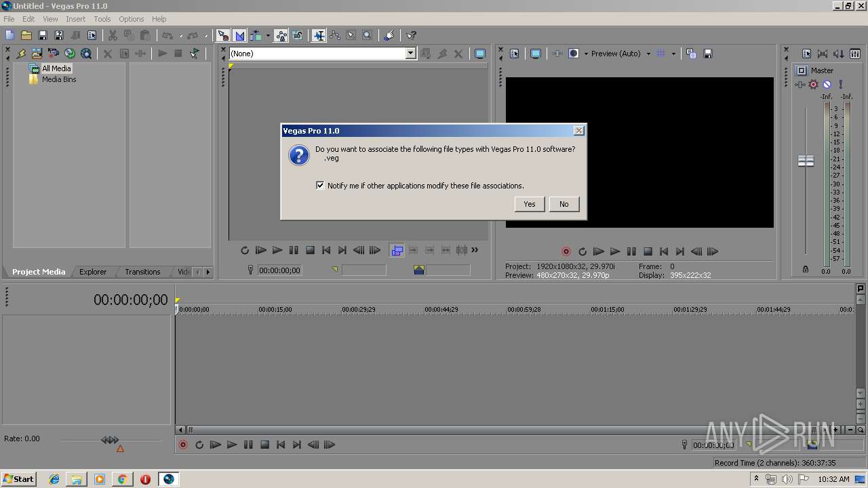Open a project with the folder icon

[x=26, y=35]
